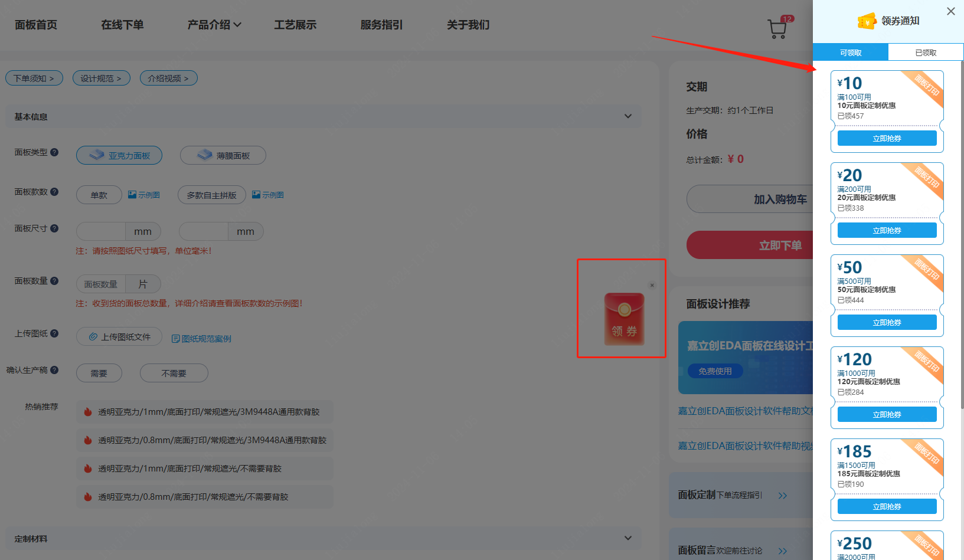
Task: Click 上传图纸文件 button
Action: [119, 336]
